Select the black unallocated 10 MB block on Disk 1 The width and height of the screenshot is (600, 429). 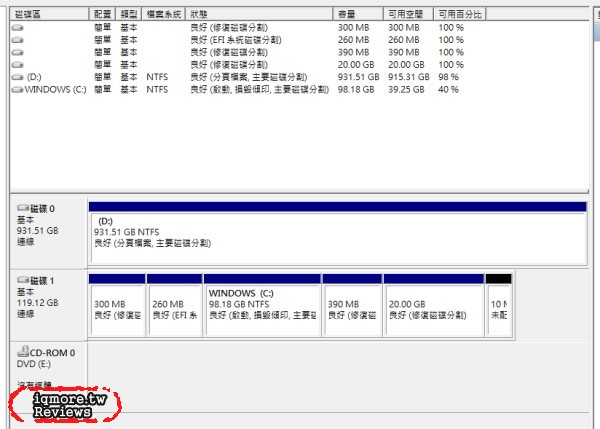tap(499, 305)
